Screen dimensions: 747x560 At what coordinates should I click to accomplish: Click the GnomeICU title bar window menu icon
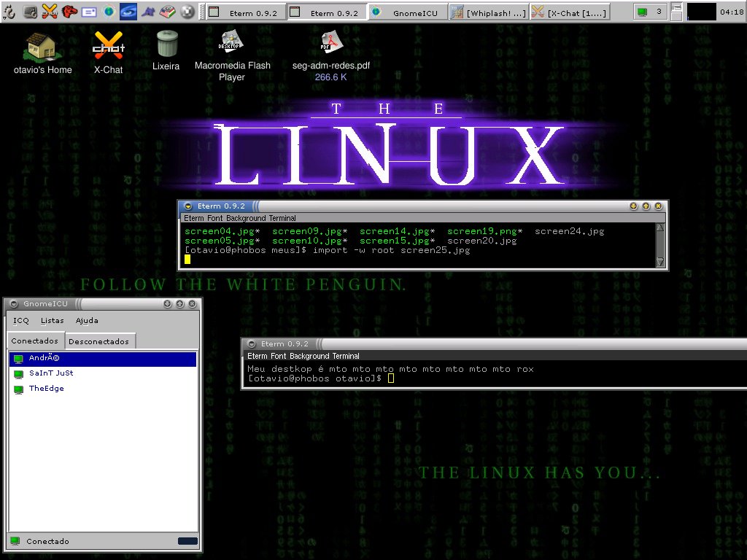click(x=14, y=304)
